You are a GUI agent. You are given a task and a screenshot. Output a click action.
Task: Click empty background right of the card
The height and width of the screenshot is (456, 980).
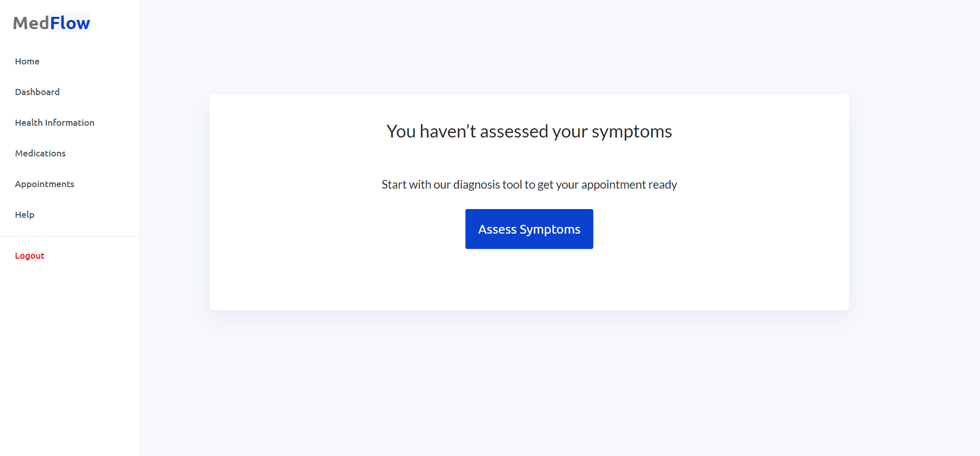point(915,204)
